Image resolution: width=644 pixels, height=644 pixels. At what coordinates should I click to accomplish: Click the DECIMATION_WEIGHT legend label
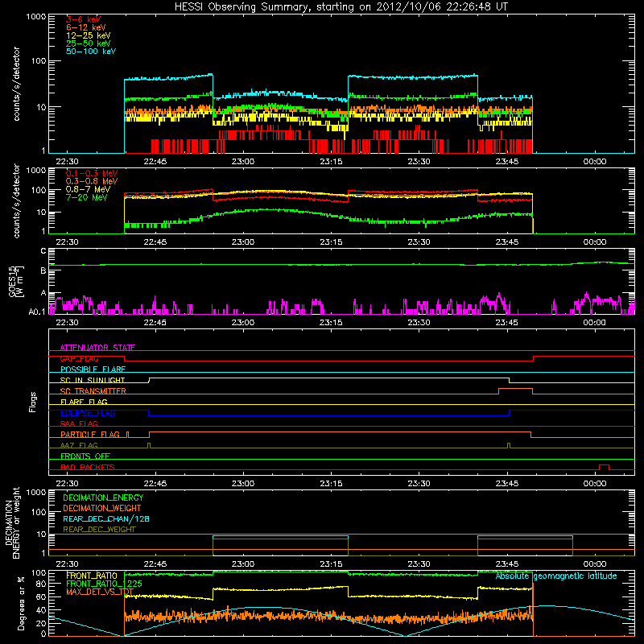click(x=102, y=508)
